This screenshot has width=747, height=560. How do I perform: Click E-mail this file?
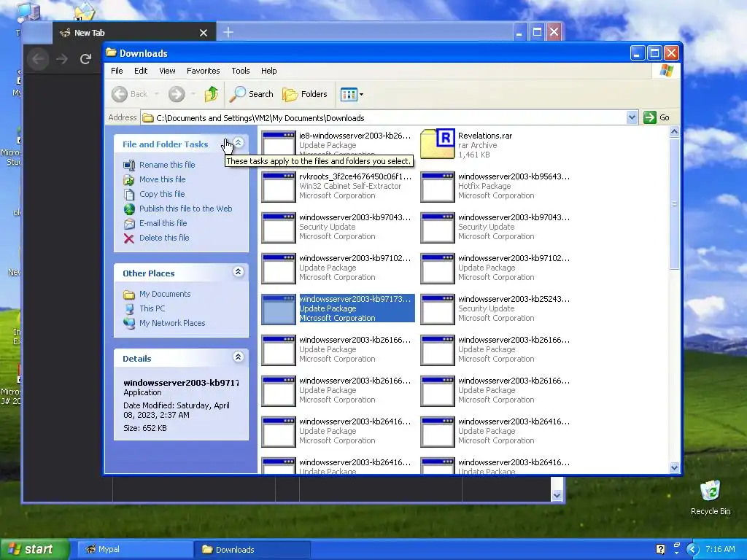tap(163, 223)
